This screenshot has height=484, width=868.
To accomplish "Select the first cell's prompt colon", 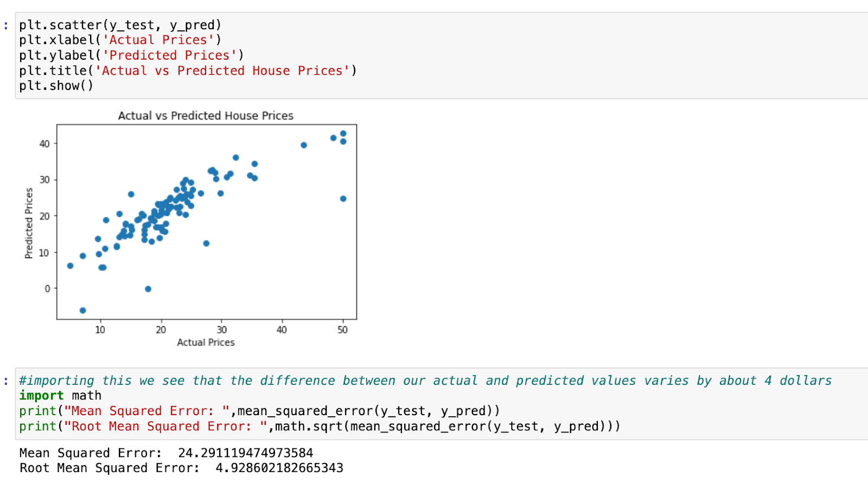I will tap(6, 25).
